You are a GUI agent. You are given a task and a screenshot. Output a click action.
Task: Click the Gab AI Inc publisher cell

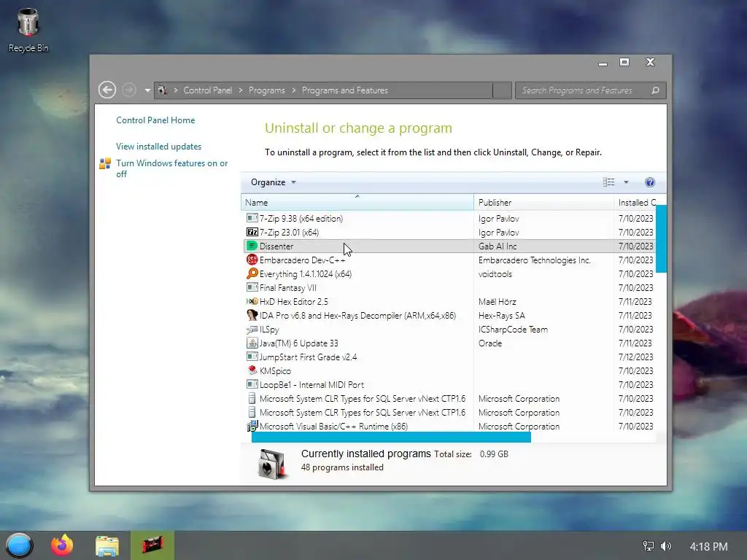pos(498,246)
